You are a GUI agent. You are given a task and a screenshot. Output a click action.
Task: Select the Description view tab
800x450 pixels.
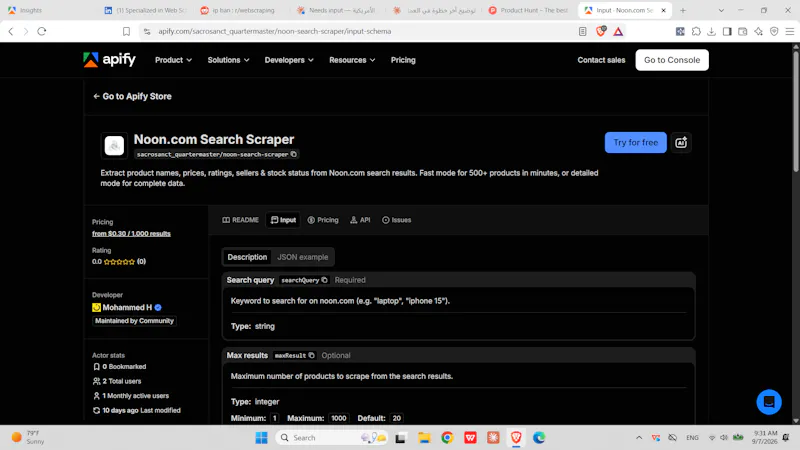247,257
